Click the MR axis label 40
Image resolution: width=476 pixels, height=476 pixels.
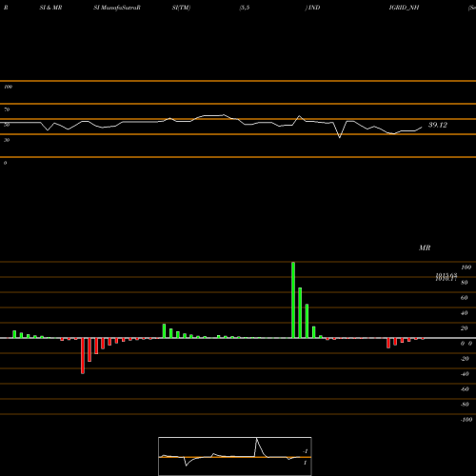pyautogui.click(x=465, y=313)
